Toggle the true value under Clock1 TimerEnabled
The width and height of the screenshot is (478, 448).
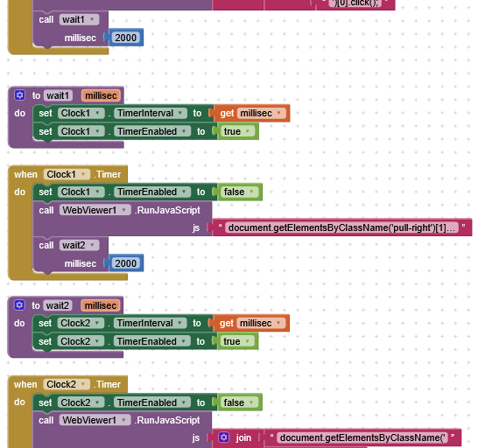pos(237,131)
